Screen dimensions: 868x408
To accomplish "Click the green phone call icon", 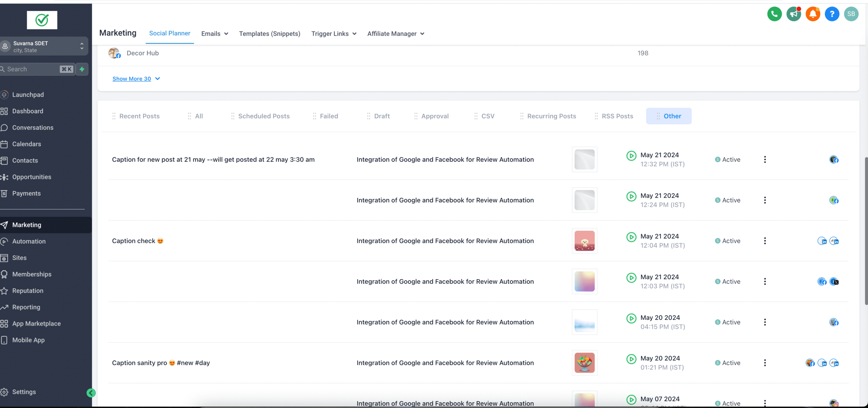I will 774,14.
